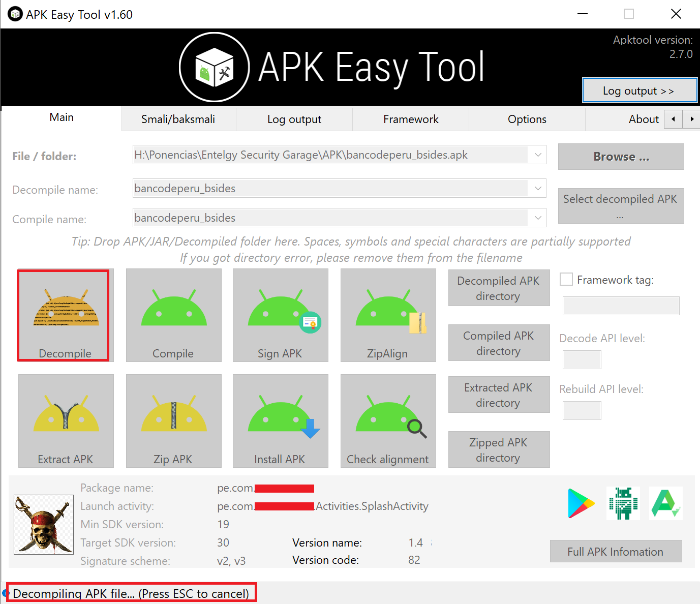Click the Log output >> button

point(640,90)
